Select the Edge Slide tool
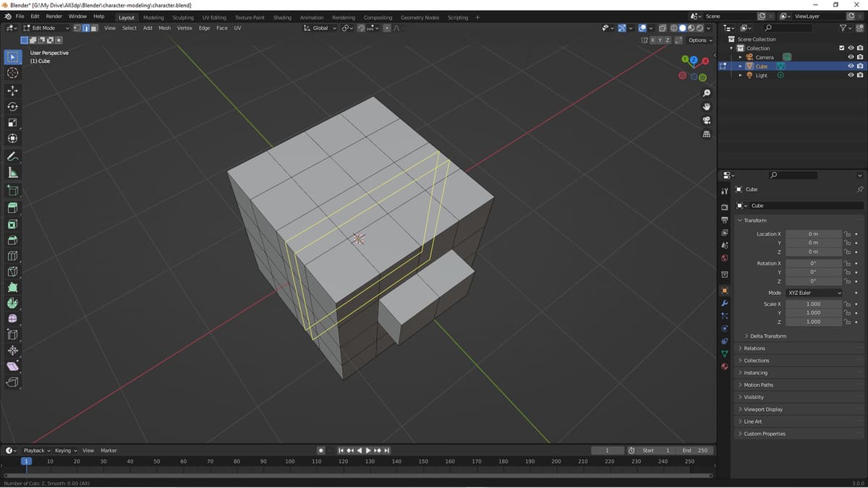 pyautogui.click(x=12, y=335)
